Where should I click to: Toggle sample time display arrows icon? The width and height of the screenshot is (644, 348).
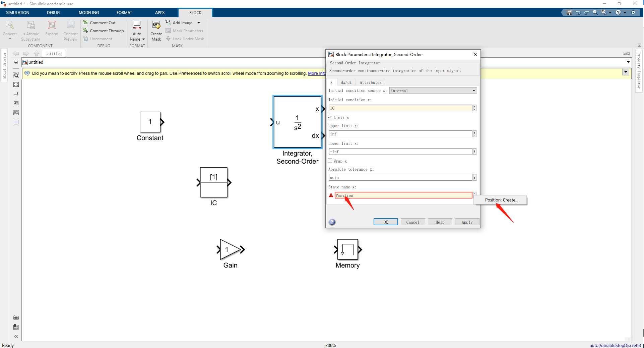[x=16, y=94]
